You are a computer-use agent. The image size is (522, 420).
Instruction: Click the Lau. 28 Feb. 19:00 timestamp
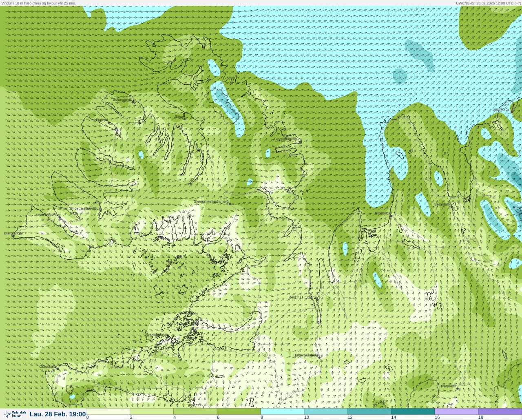(x=58, y=414)
